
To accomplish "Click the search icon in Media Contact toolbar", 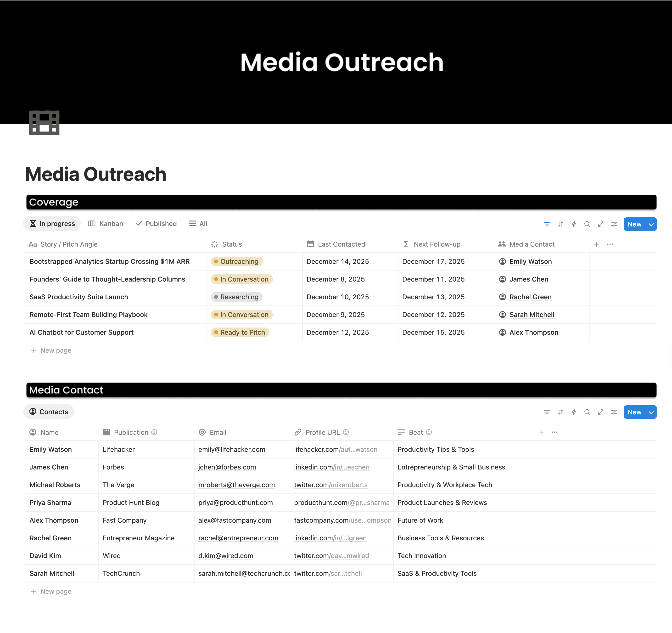I will (587, 412).
